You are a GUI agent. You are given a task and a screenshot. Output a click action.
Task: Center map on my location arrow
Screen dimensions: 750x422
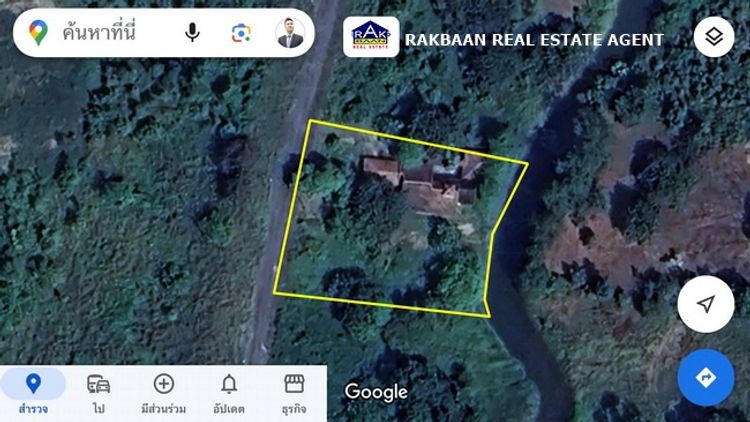point(706,304)
